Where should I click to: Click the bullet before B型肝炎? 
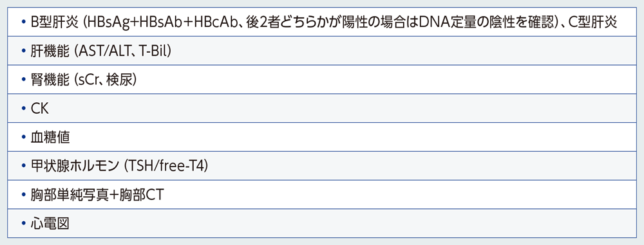pos(23,22)
